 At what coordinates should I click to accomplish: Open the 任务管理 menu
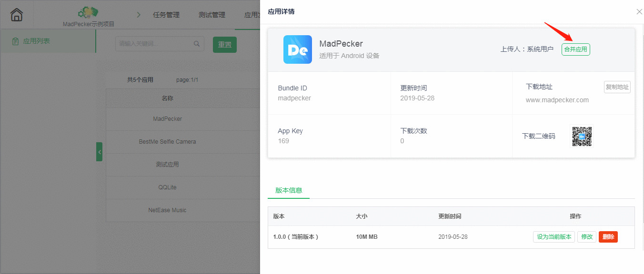point(166,15)
